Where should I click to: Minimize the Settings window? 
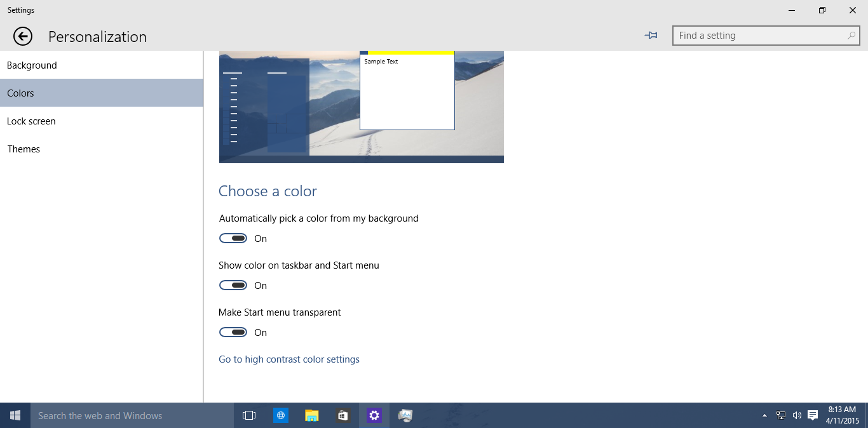click(x=792, y=10)
